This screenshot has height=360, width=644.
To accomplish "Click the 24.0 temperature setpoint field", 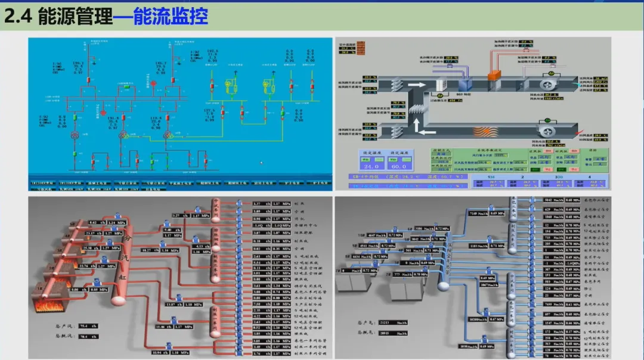I will click(371, 167).
